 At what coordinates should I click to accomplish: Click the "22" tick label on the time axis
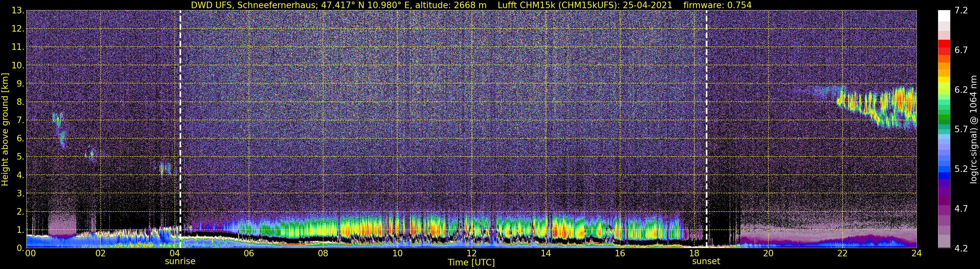click(x=842, y=253)
